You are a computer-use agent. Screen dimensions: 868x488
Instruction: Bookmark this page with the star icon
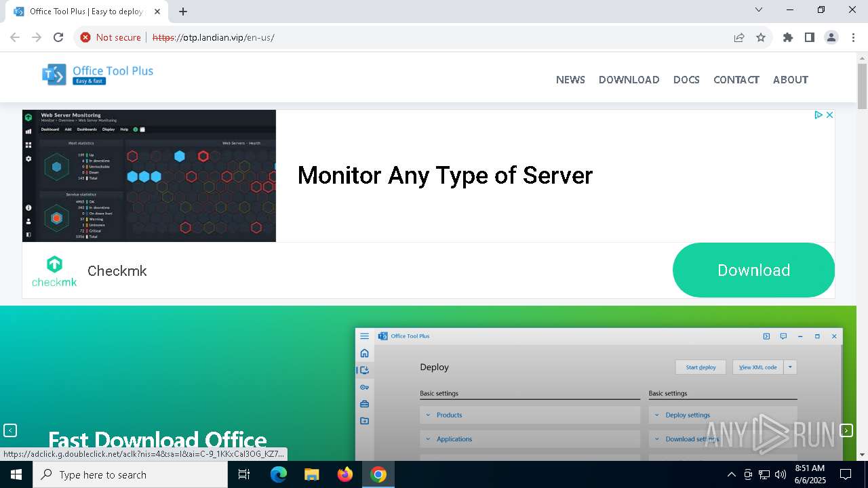pyautogui.click(x=761, y=37)
